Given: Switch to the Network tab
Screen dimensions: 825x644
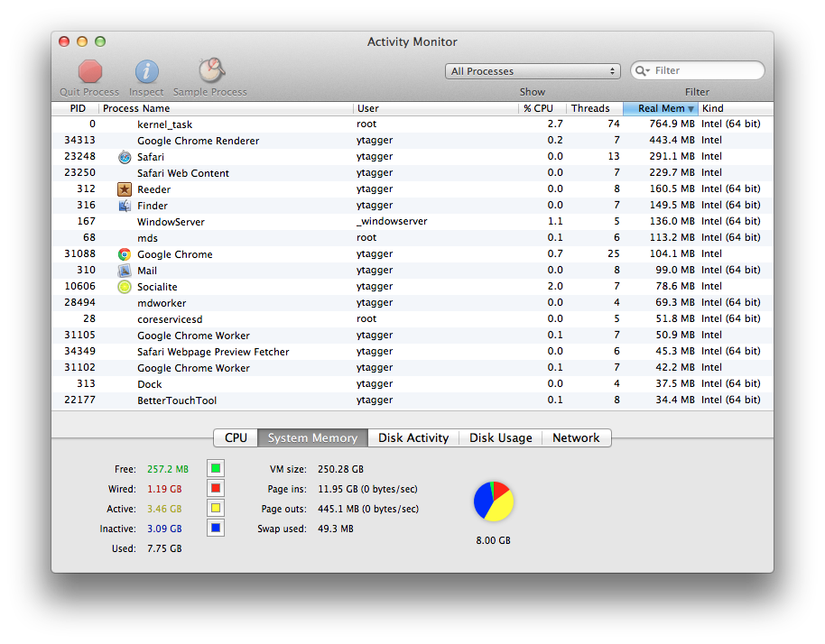Looking at the screenshot, I should tap(576, 438).
